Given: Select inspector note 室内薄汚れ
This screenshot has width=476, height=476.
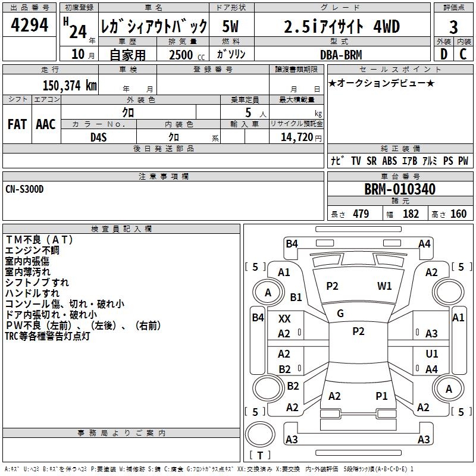Looking at the screenshot, I should point(28,272).
